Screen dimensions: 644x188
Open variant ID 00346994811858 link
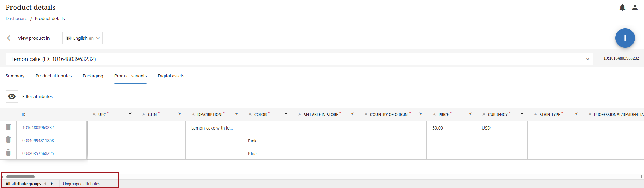tap(38, 140)
